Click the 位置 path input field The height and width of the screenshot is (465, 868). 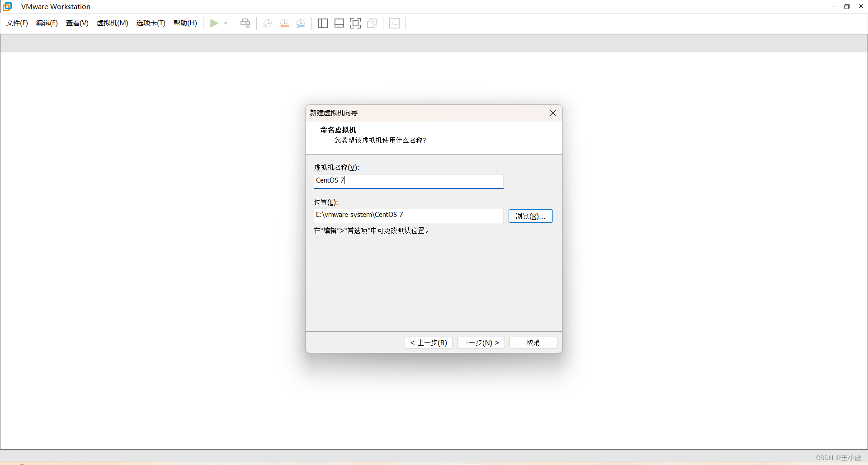(408, 216)
